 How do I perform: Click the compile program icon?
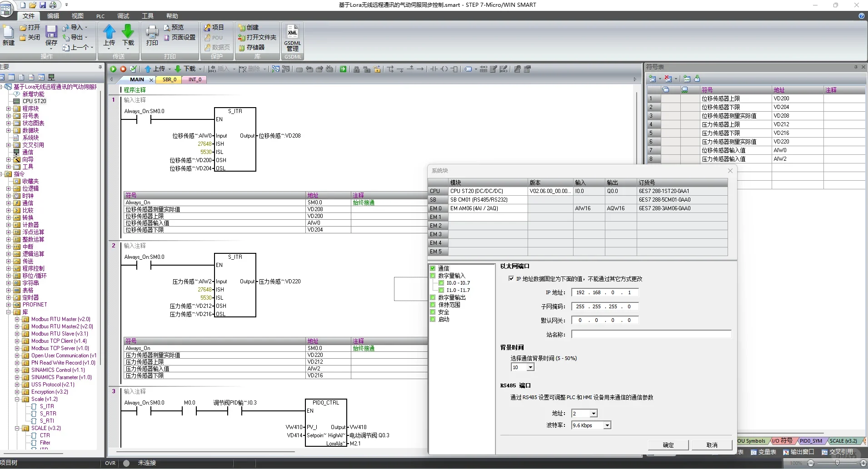133,69
